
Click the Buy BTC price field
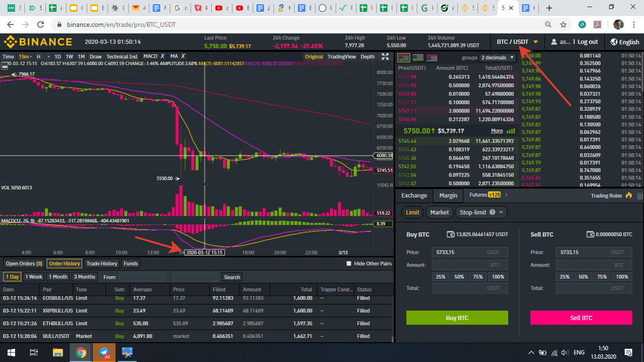470,252
